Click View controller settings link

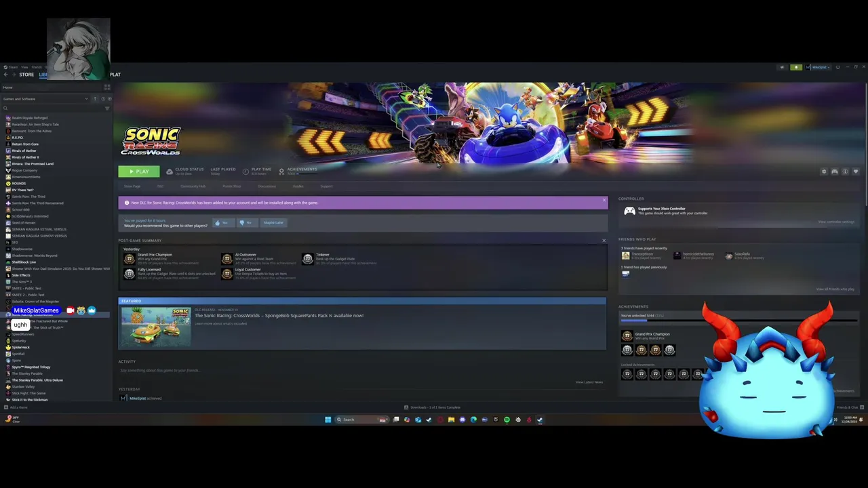836,222
